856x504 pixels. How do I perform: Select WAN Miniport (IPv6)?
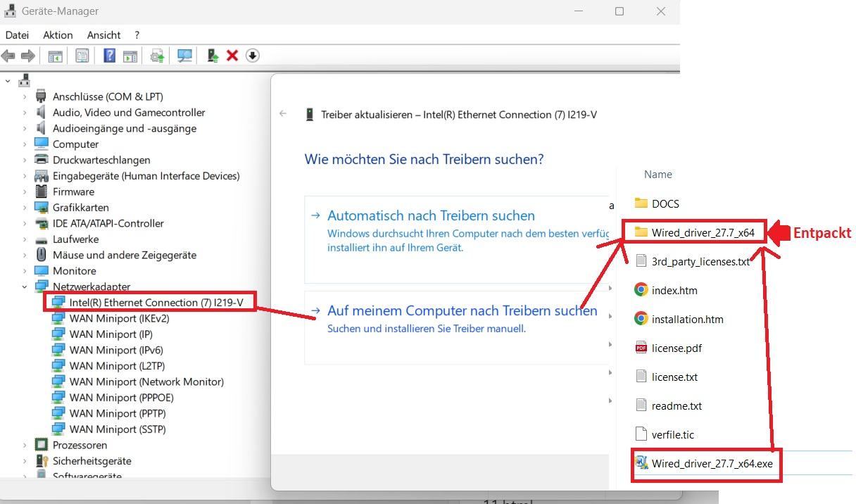pos(116,350)
